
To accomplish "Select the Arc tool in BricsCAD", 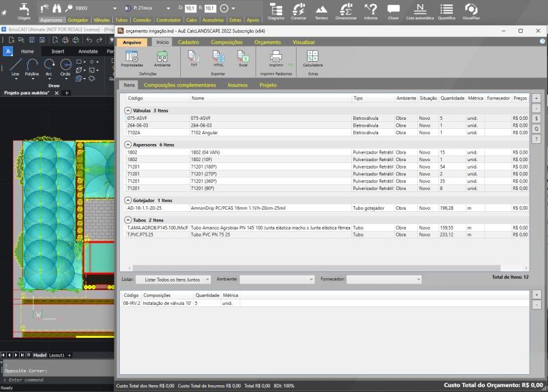I will coord(49,67).
